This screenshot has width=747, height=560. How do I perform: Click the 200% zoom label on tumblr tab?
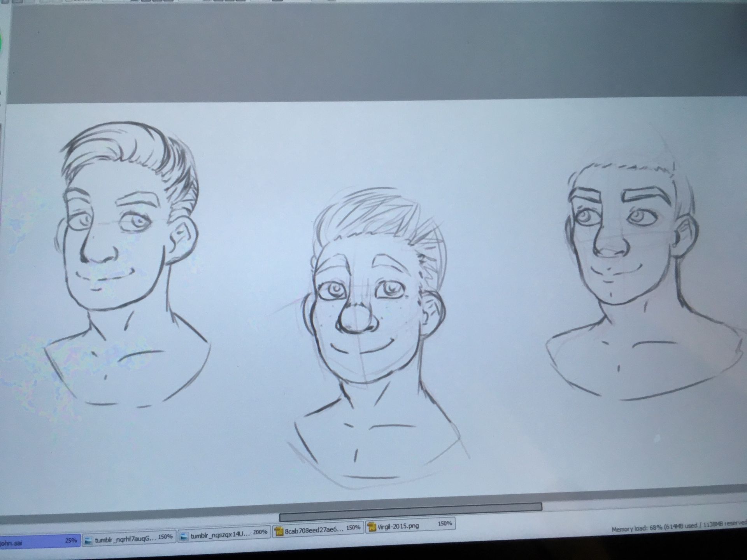click(260, 532)
